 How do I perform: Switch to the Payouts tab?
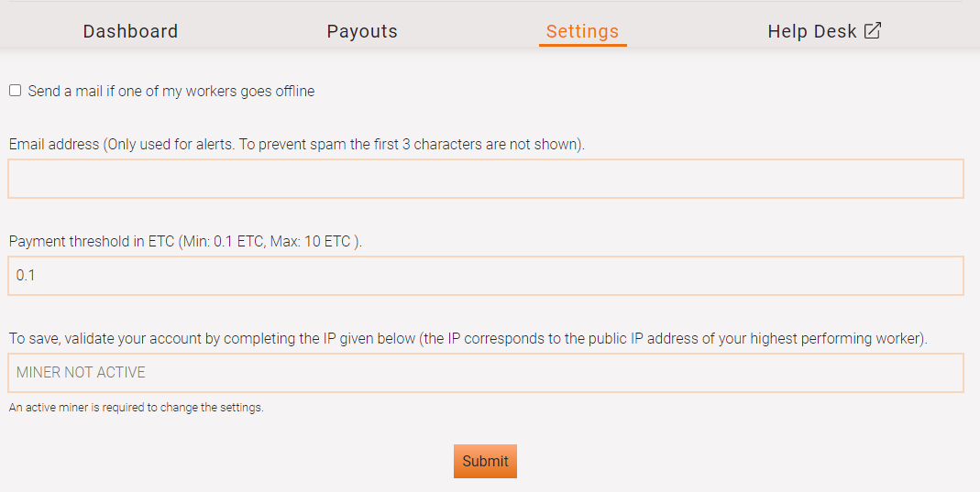point(362,31)
